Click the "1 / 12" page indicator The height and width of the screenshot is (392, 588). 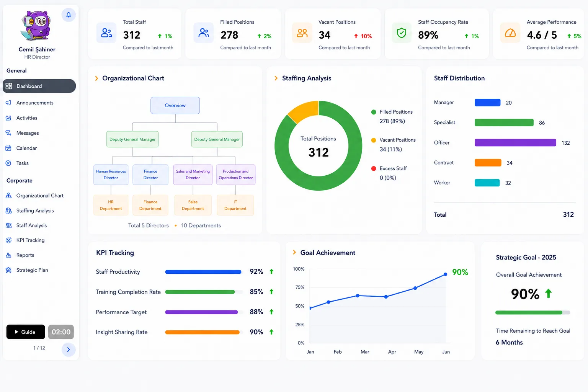tap(39, 348)
